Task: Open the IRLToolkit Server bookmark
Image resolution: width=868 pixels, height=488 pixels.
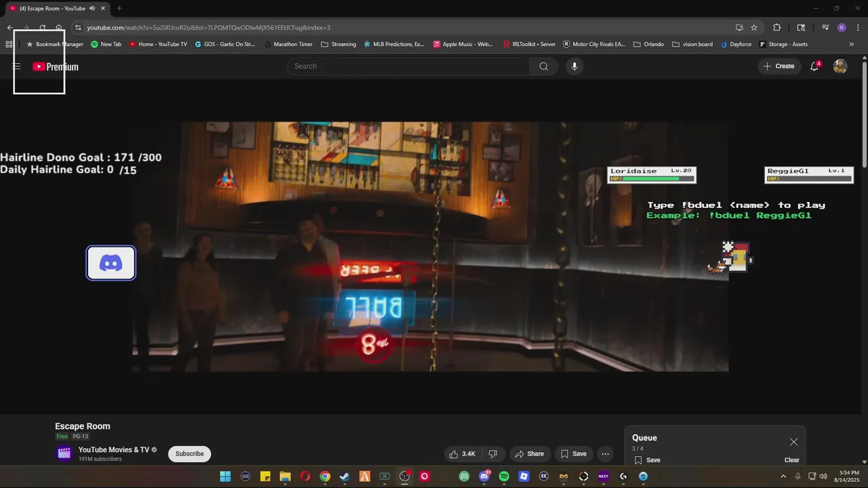Action: click(529, 44)
